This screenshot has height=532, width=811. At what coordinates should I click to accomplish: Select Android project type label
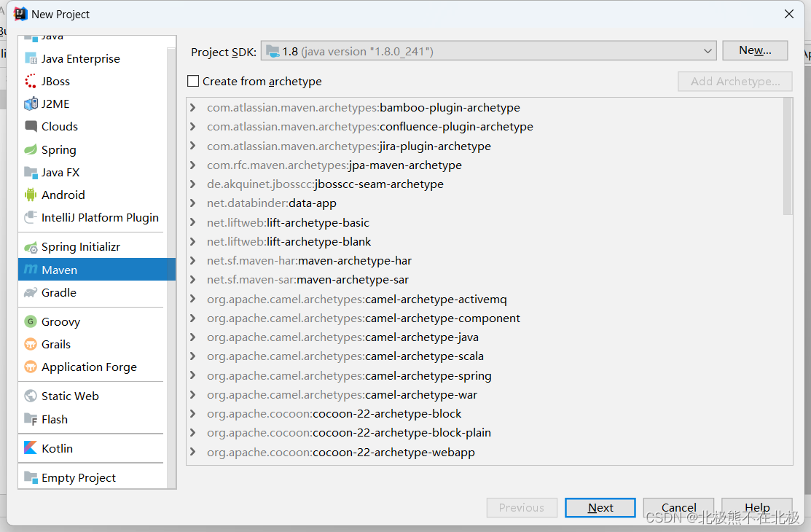[x=63, y=195]
